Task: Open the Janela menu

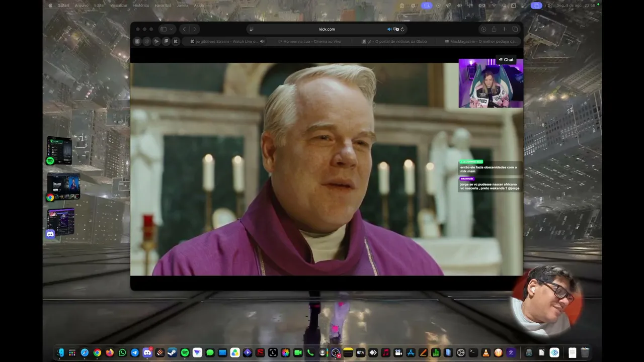Action: click(183, 6)
